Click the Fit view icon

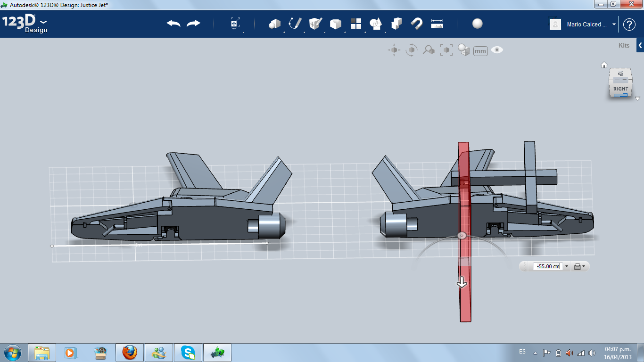coord(446,50)
